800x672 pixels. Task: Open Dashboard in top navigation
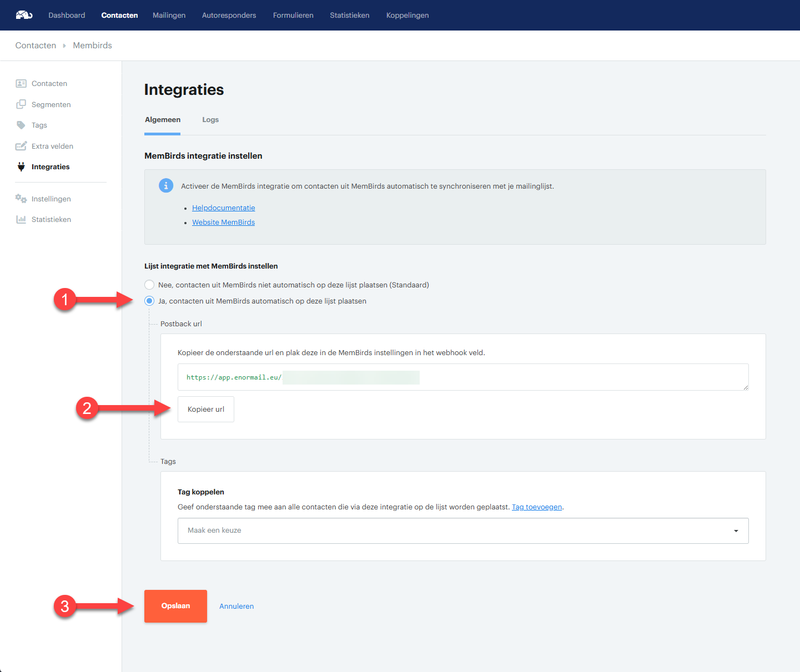coord(67,15)
